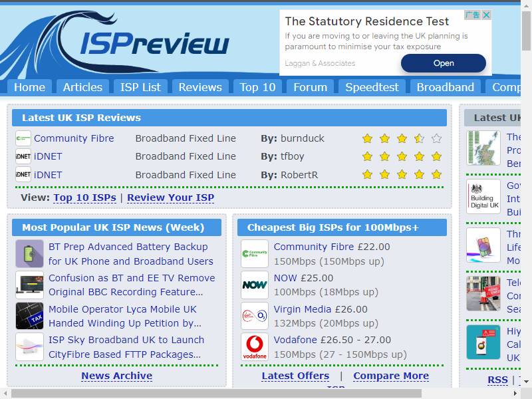Viewport: 532px width, 399px height.
Task: Click the Cheapest Big ISPs for 100Mbps+ heading
Action: point(333,227)
